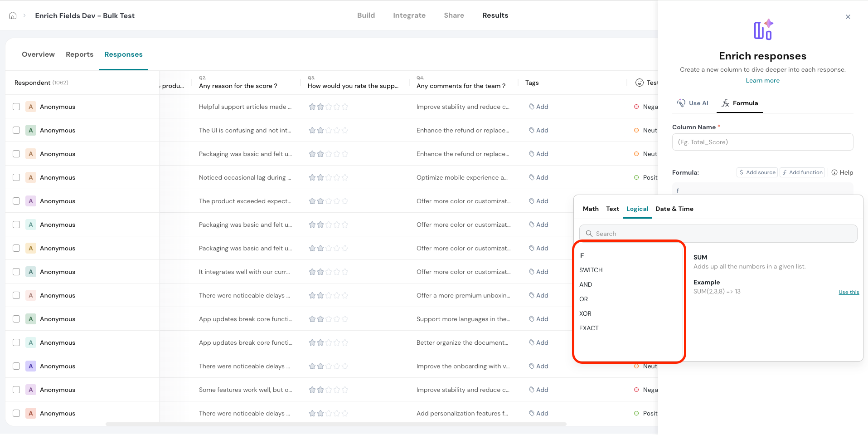Click the sentiment smiley column icon
868x435 pixels.
[x=639, y=83]
